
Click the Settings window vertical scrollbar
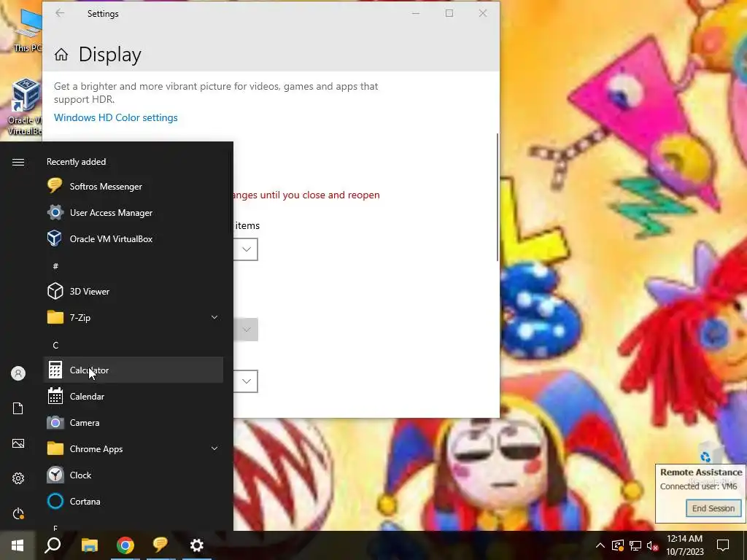point(498,197)
